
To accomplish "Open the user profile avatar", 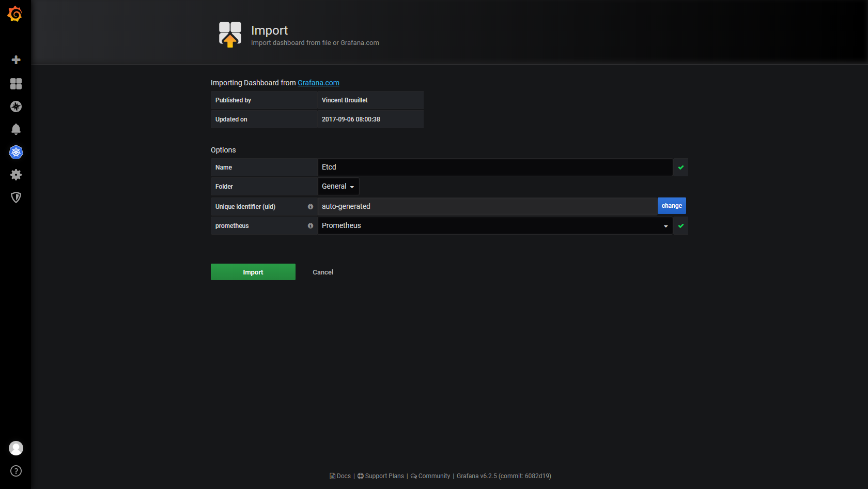I will (16, 448).
